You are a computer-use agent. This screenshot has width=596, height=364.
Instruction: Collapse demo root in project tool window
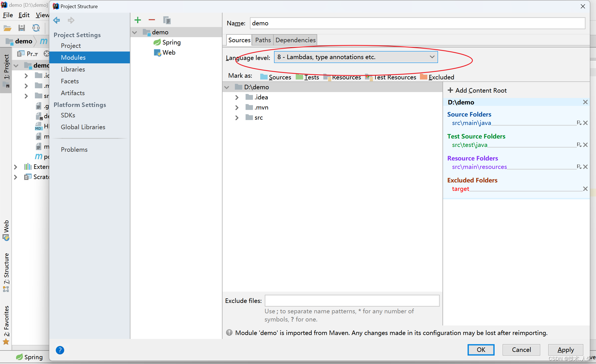point(16,66)
